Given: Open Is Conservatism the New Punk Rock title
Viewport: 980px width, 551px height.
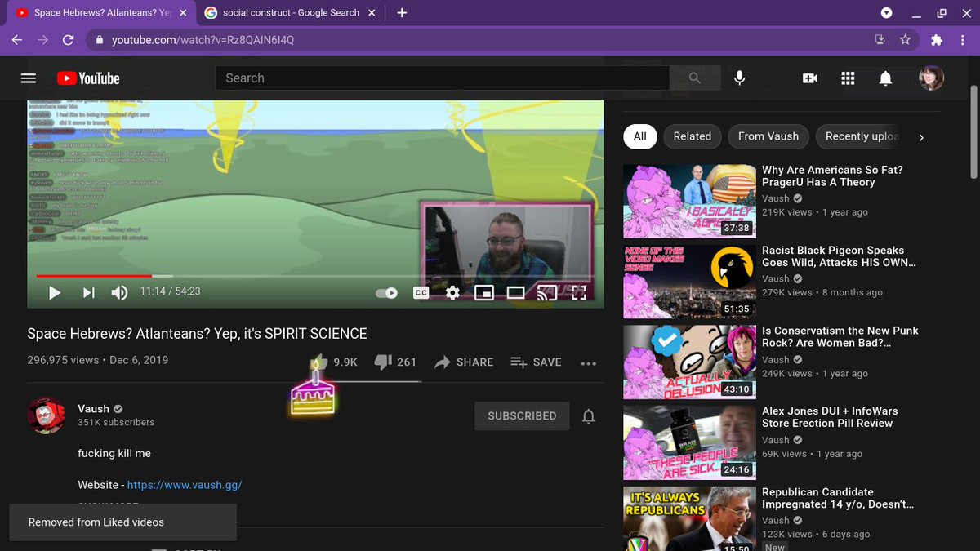Looking at the screenshot, I should tap(840, 336).
